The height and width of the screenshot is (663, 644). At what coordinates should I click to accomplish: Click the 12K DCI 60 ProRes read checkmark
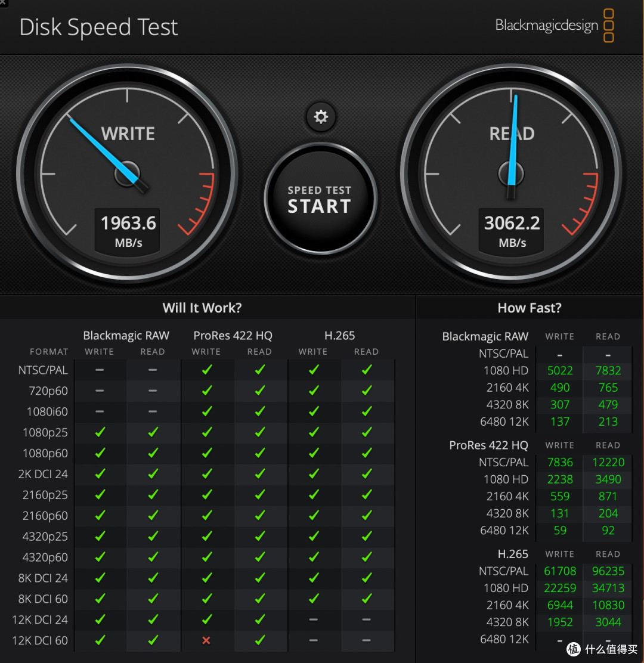(x=259, y=640)
